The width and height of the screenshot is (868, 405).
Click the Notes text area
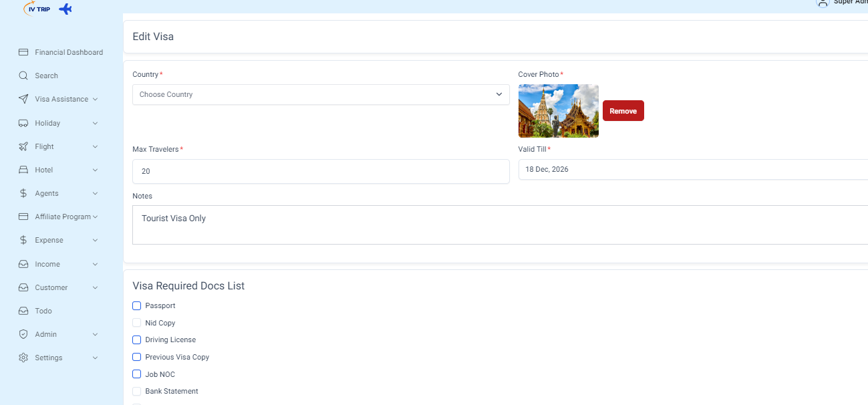click(500, 225)
